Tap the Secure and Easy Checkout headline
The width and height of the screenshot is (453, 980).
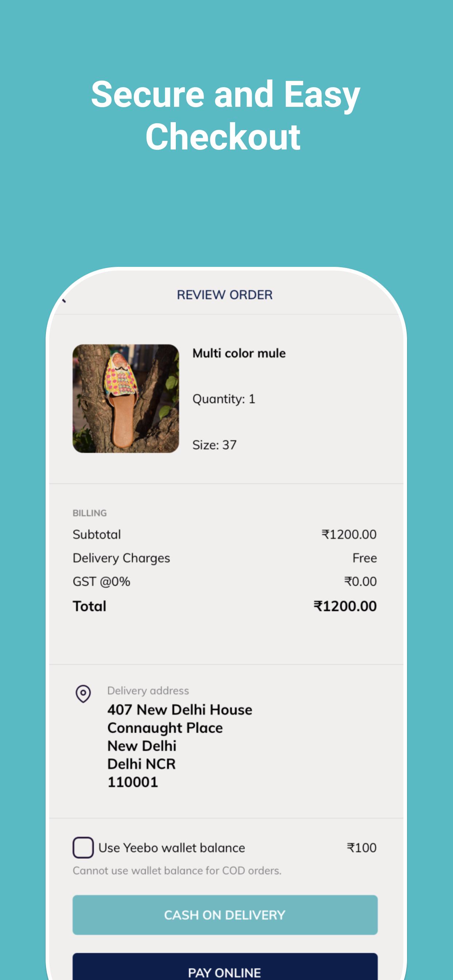point(225,115)
